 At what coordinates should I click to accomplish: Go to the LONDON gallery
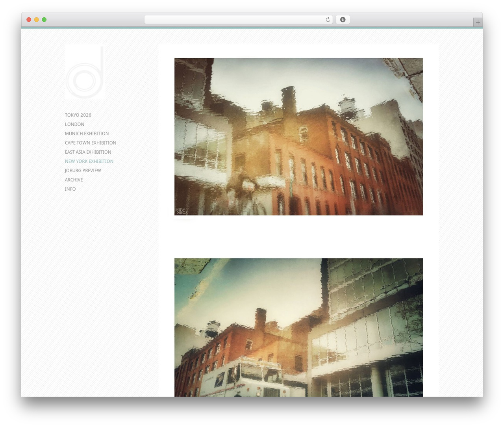pyautogui.click(x=74, y=124)
